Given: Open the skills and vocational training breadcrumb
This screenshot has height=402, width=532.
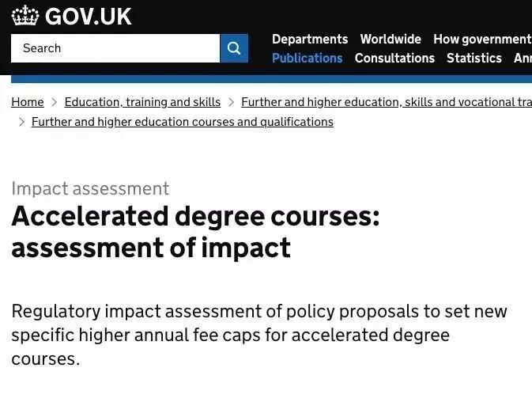Looking at the screenshot, I should [x=386, y=102].
